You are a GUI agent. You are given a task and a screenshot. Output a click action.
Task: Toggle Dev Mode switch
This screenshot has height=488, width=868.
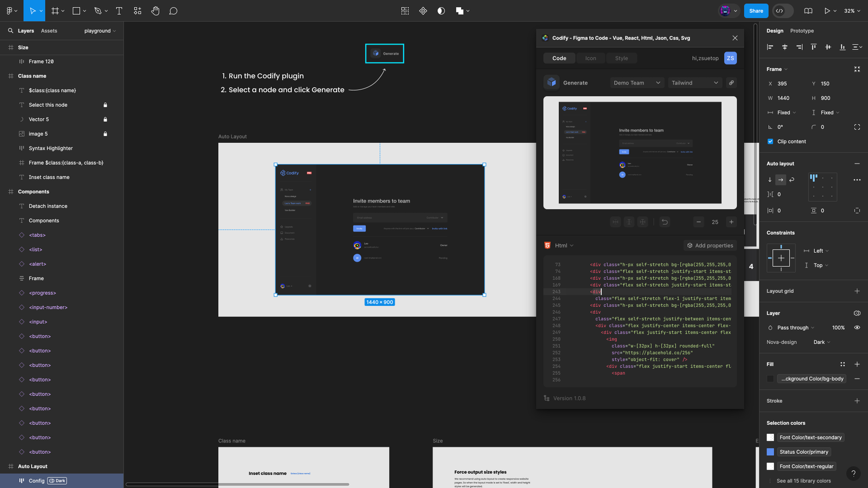pos(782,11)
